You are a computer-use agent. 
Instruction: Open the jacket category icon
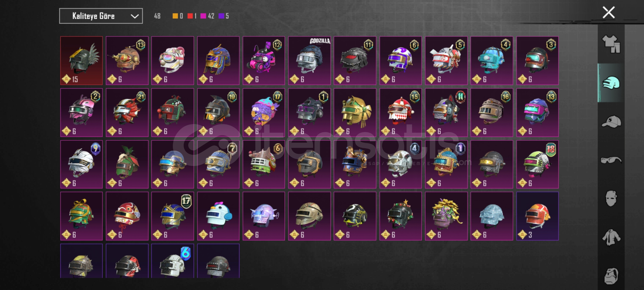[x=611, y=237]
